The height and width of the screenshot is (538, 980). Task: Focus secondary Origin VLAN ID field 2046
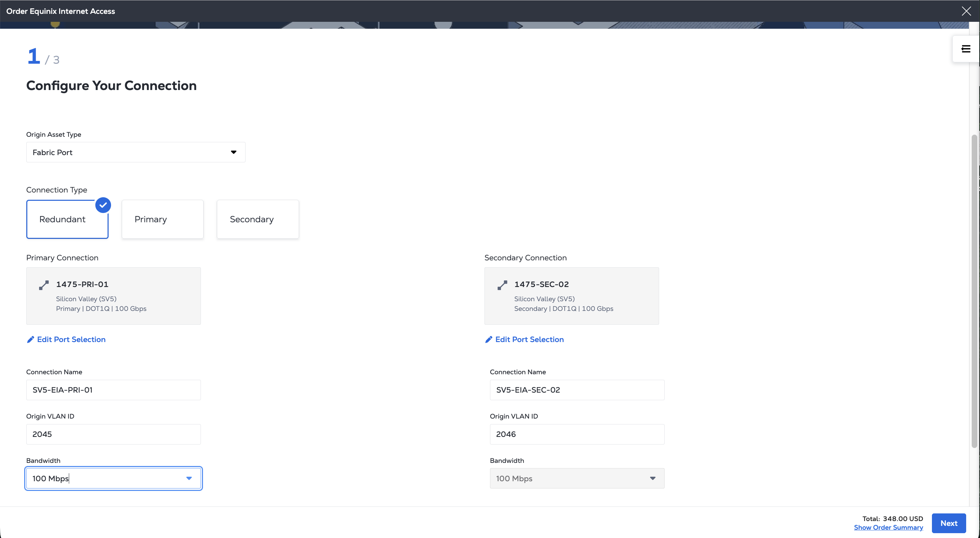click(577, 434)
